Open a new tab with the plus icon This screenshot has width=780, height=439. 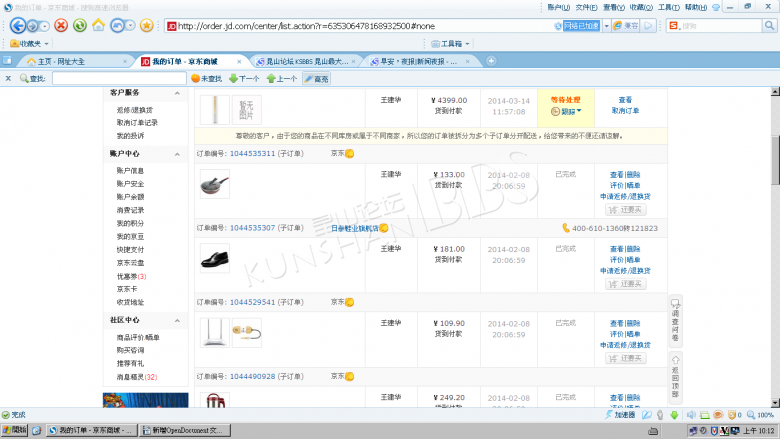tap(491, 61)
